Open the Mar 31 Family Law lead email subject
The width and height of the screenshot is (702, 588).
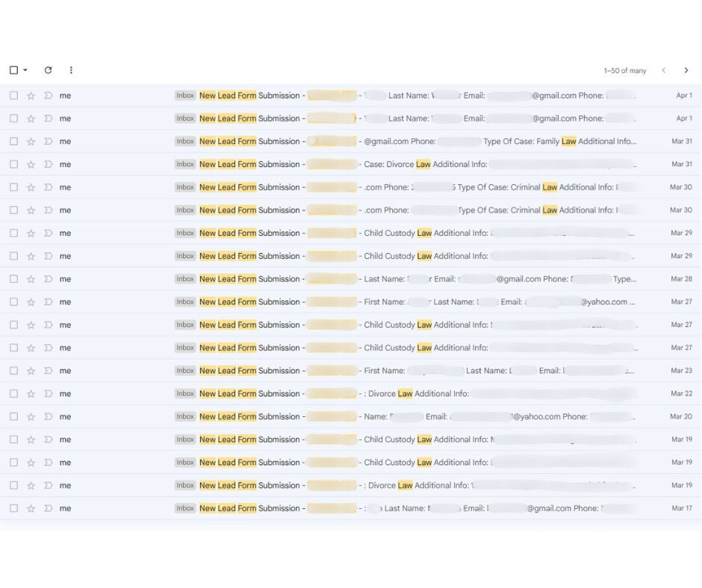249,142
